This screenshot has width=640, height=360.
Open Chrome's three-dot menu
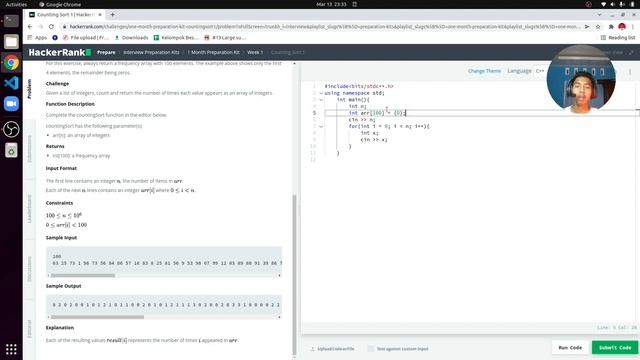633,27
